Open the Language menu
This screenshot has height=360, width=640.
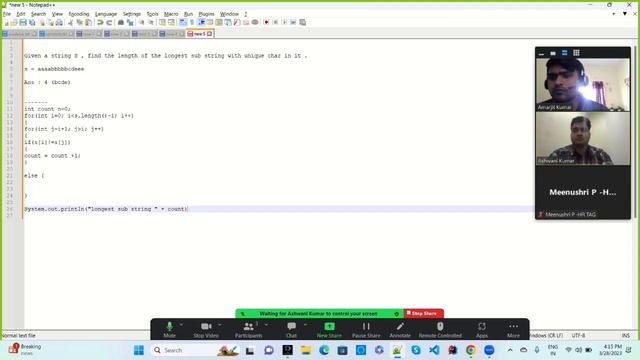pos(106,14)
